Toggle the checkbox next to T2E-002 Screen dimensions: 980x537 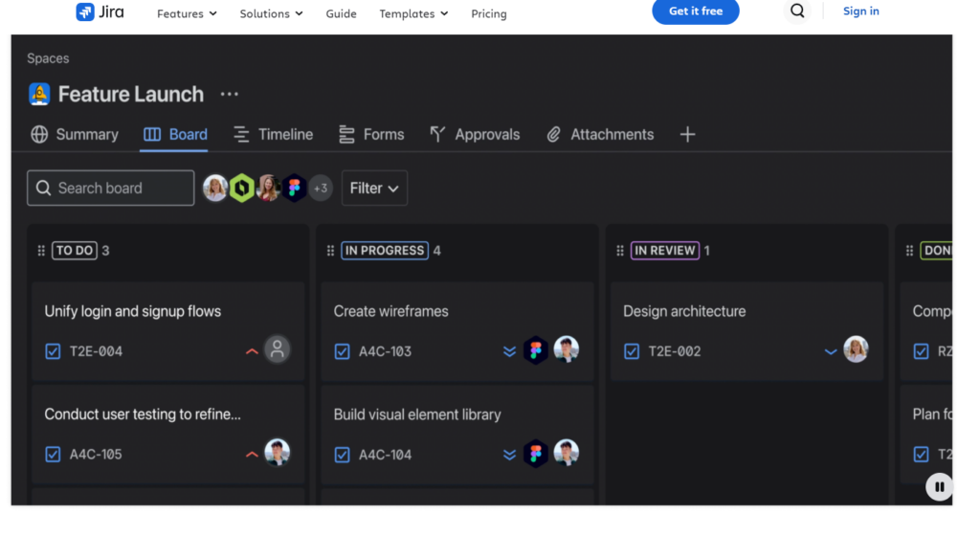(632, 351)
